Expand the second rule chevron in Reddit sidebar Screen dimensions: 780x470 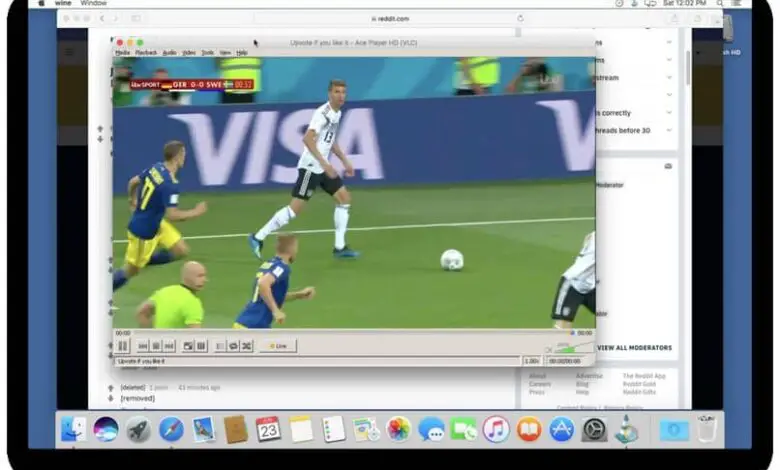click(669, 60)
